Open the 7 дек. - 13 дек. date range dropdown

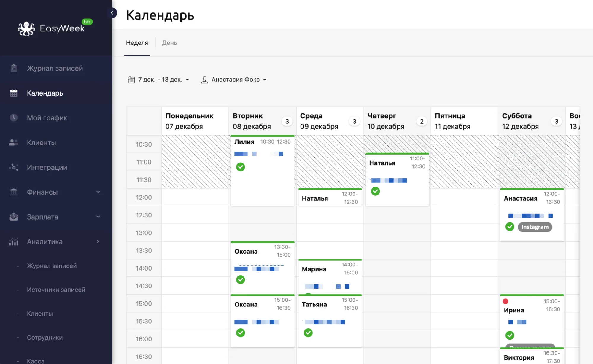tap(158, 80)
